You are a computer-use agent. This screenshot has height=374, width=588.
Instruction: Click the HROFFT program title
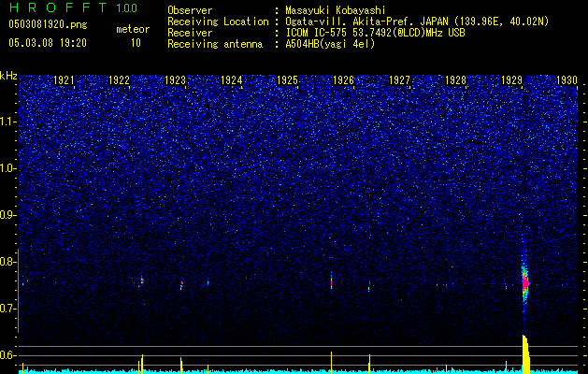(58, 7)
